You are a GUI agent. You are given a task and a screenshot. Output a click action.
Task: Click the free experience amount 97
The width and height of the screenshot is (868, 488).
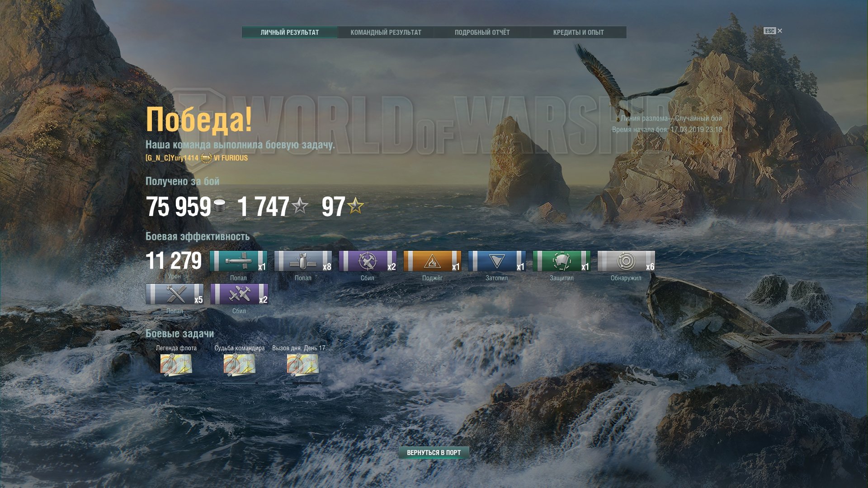click(x=334, y=207)
